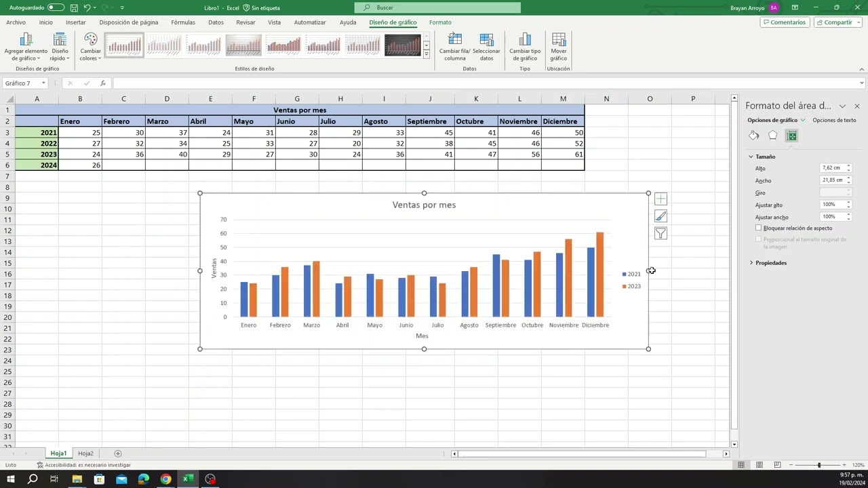The height and width of the screenshot is (488, 868).
Task: Collapse the ribbon chevron
Action: 862,68
